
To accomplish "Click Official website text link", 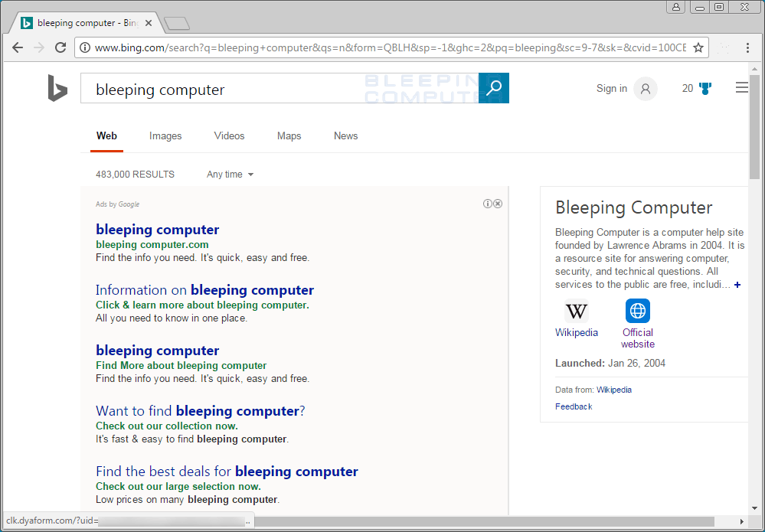I will coord(638,338).
